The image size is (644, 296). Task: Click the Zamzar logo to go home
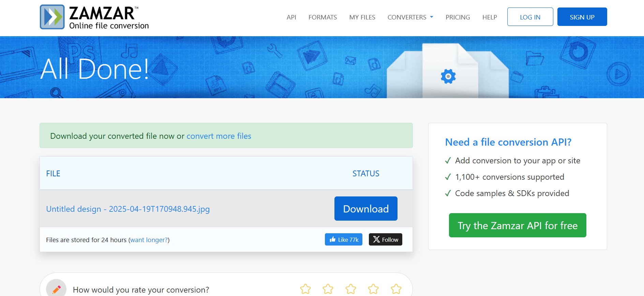[94, 17]
